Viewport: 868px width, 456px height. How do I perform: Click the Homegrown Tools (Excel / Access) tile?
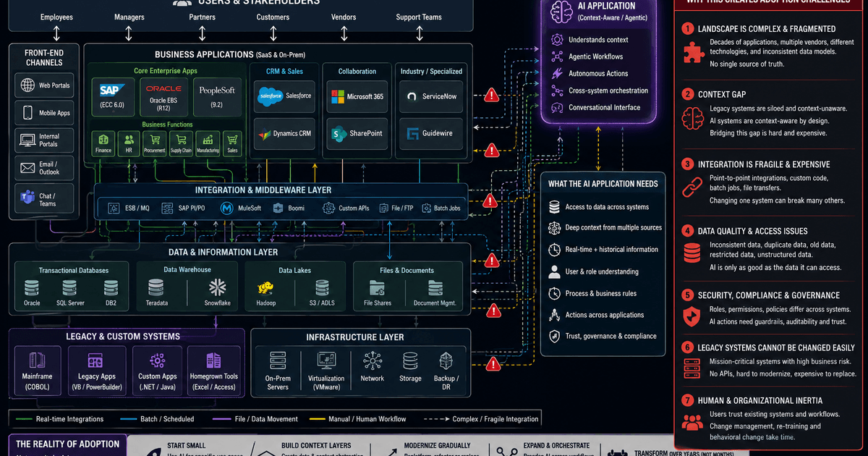tap(213, 370)
